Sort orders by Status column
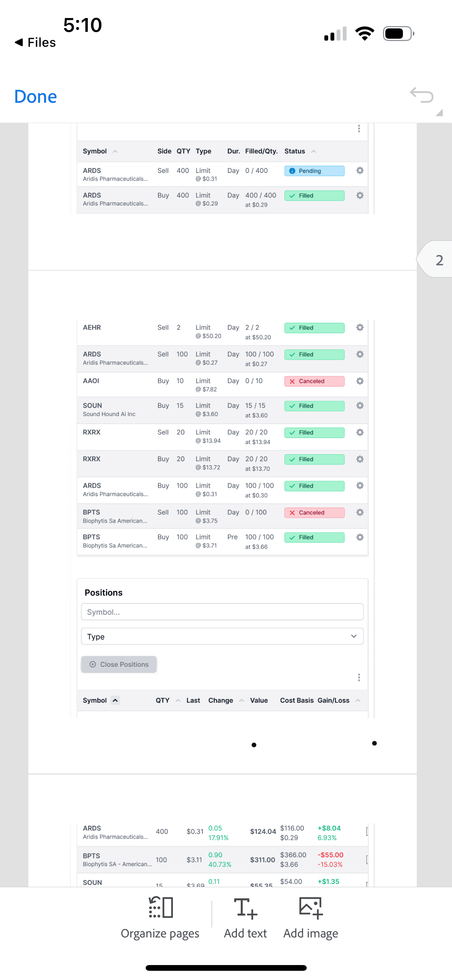The height and width of the screenshot is (980, 452). point(313,151)
